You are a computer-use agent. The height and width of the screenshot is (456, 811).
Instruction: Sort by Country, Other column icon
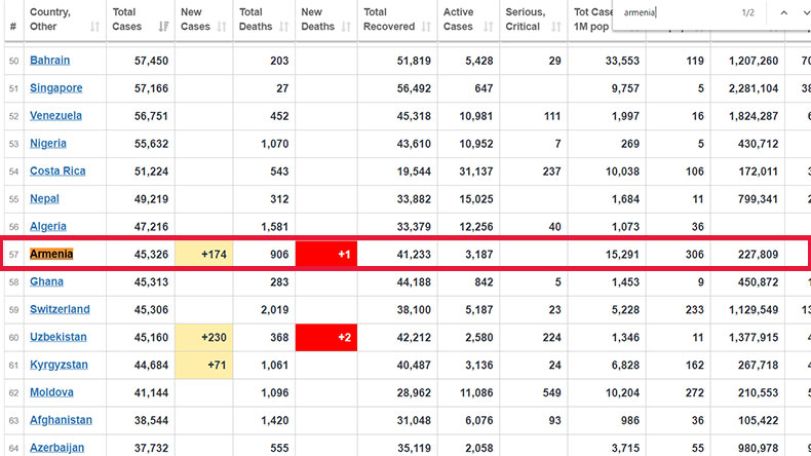click(x=95, y=26)
